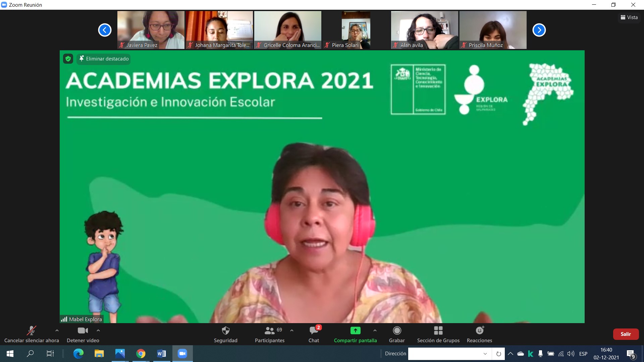
Task: Expand audio options arrow beside microphone
Action: (x=57, y=330)
